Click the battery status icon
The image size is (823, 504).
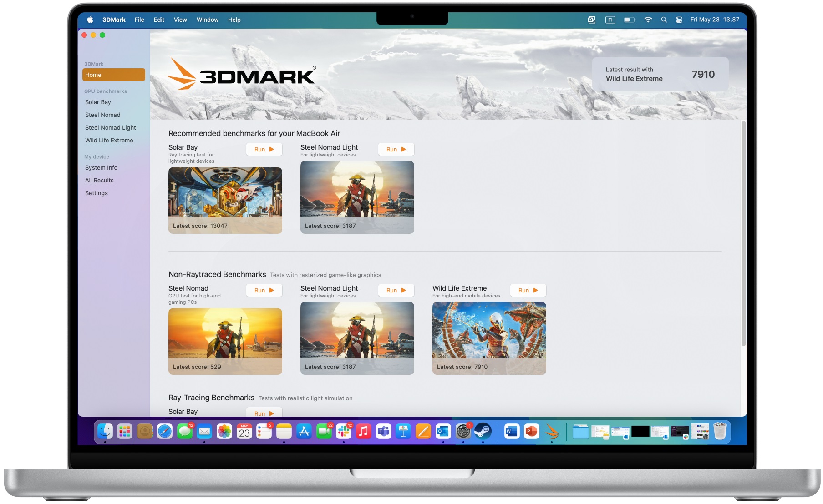630,20
